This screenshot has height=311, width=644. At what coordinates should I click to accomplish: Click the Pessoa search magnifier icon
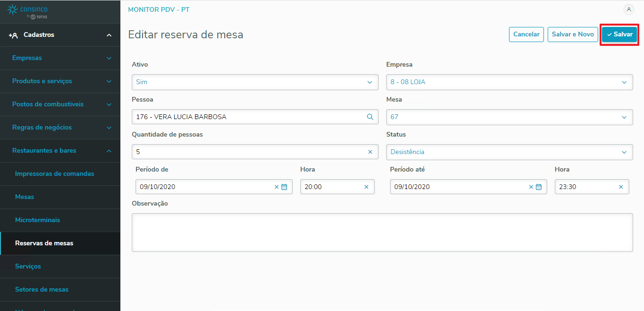(x=370, y=117)
